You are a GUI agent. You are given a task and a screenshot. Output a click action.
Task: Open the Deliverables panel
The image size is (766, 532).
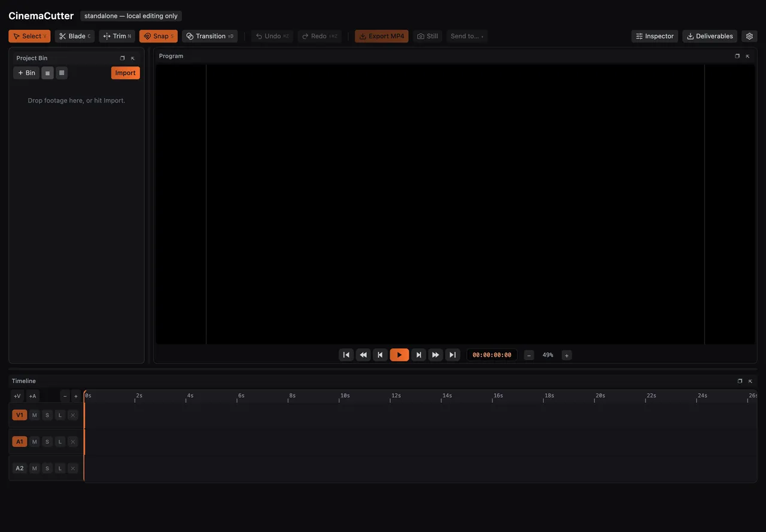click(x=710, y=37)
